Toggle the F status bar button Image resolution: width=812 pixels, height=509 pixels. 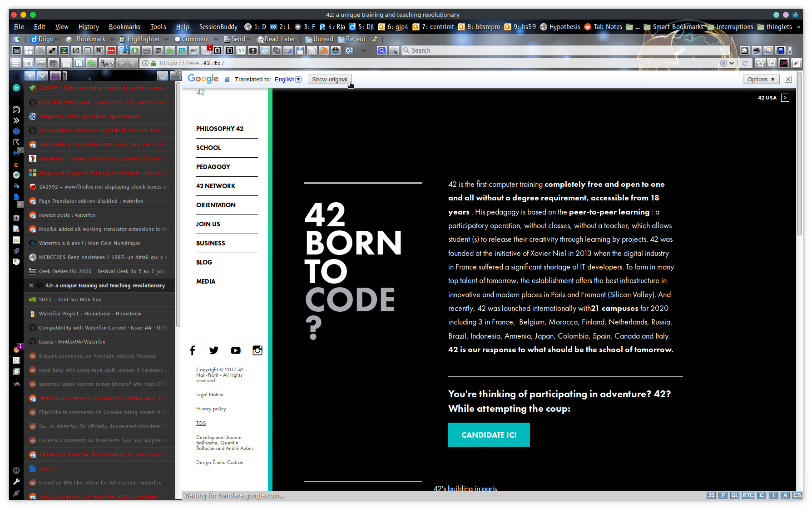(x=723, y=495)
